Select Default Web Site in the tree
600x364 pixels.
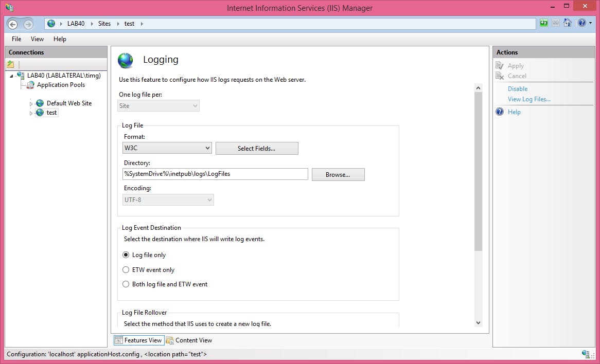69,103
